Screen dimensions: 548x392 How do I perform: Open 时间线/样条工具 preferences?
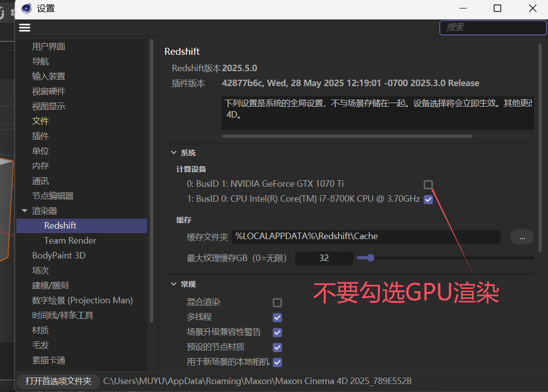click(63, 315)
